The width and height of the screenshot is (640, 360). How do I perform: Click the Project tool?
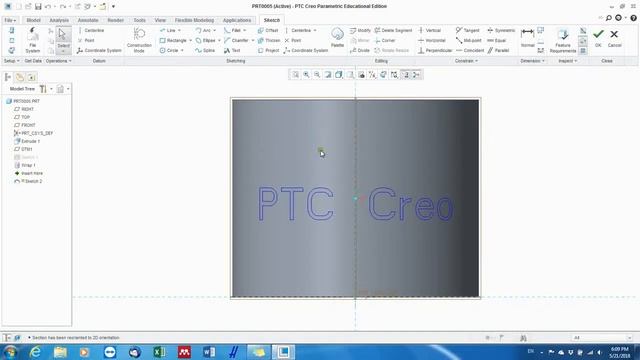[268, 51]
